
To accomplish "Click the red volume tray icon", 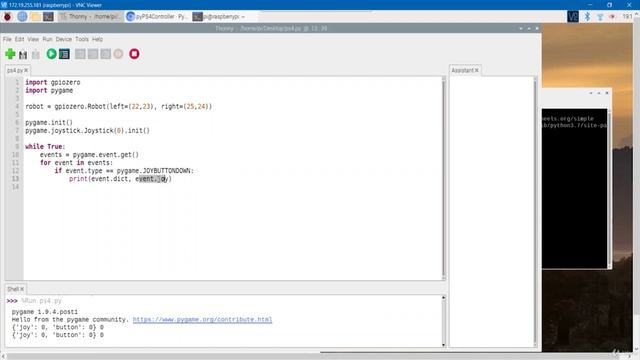I will [x=612, y=17].
